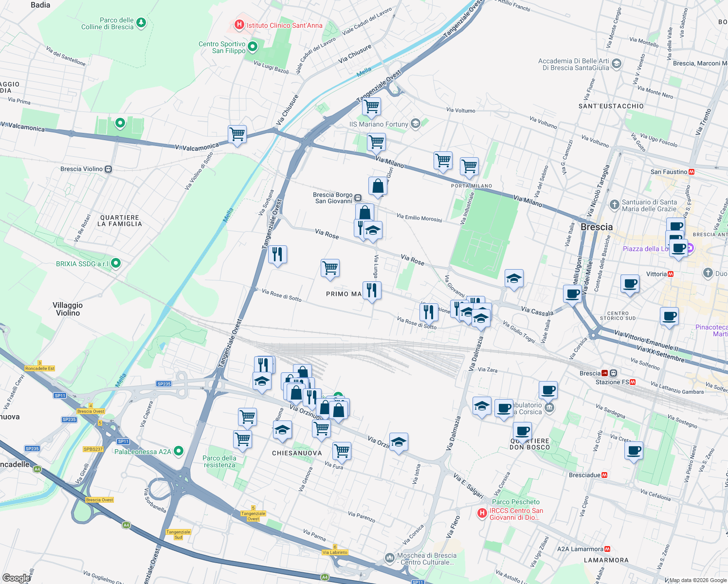This screenshot has height=584, width=728.
Task: Click the metro marker for San Faustino
Action: [692, 172]
